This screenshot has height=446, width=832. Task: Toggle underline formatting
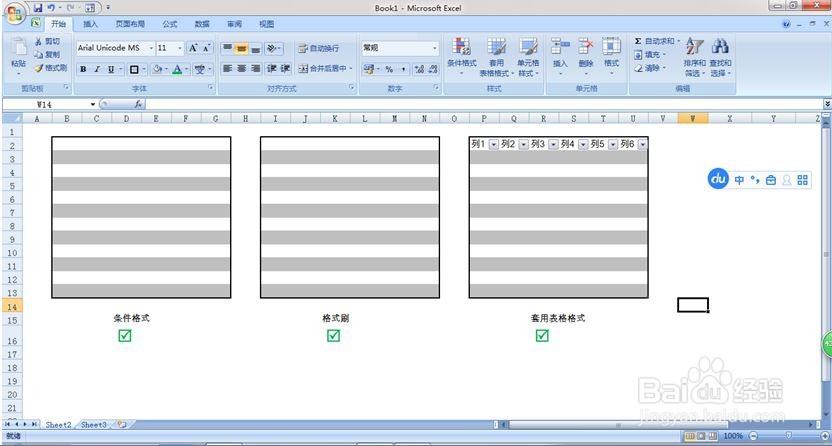111,69
